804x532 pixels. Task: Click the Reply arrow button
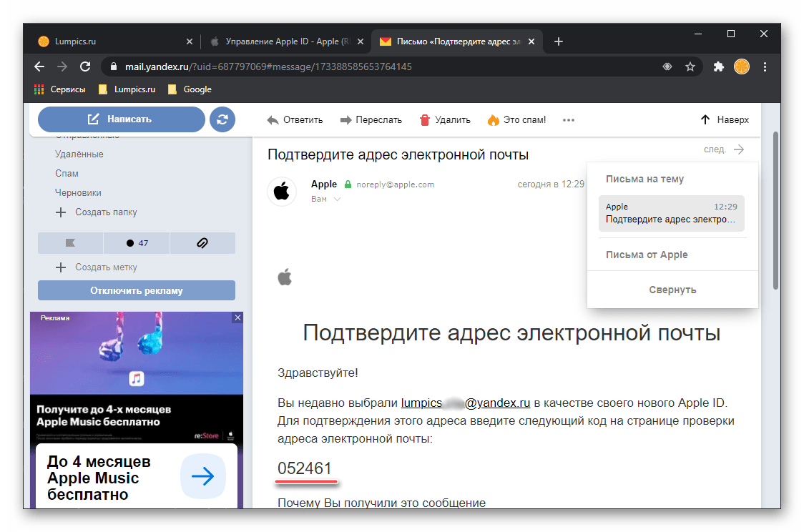click(x=295, y=120)
